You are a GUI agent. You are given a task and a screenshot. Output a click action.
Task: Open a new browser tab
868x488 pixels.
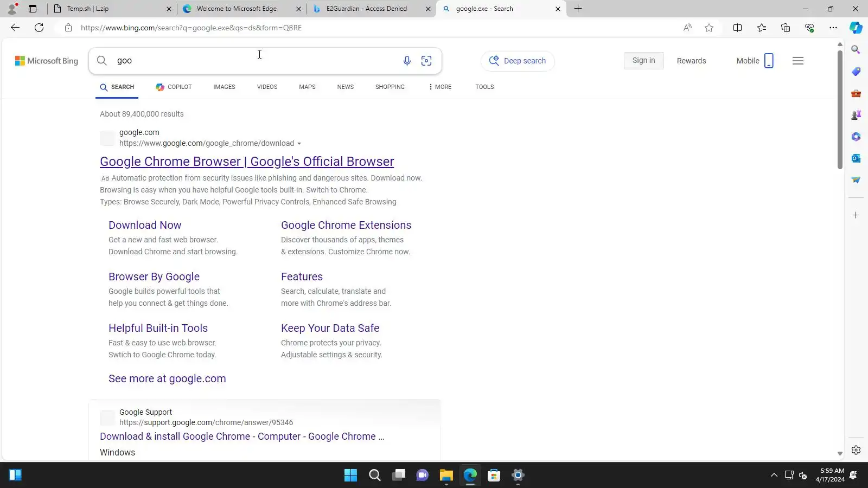click(578, 9)
